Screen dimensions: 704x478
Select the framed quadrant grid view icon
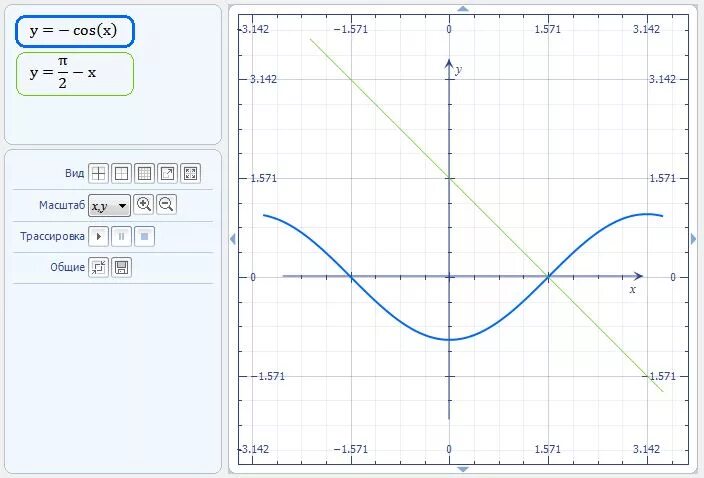[121, 173]
